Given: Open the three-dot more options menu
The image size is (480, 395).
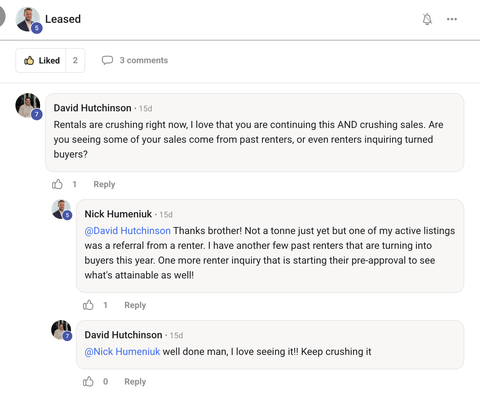Looking at the screenshot, I should click(x=452, y=19).
